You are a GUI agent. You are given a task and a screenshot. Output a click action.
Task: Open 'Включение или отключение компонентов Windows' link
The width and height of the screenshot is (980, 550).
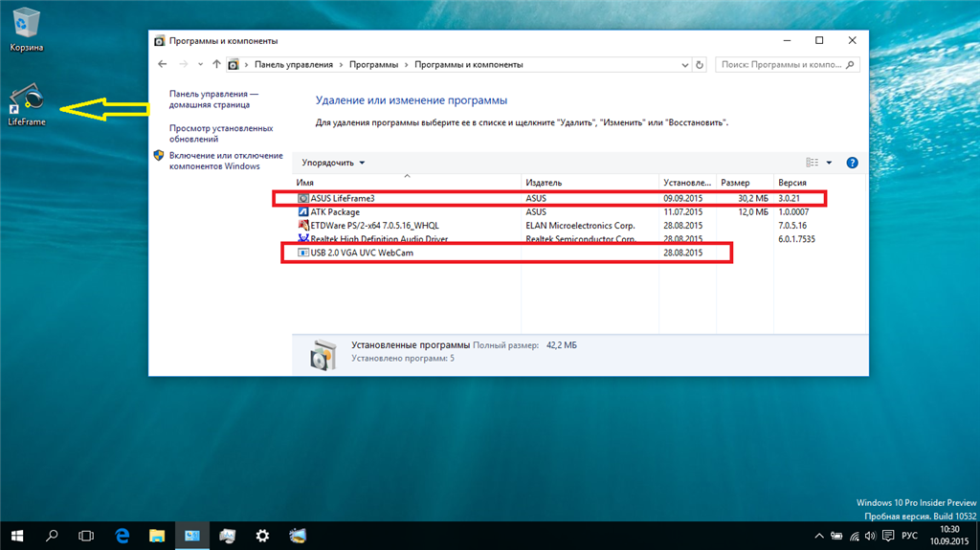tap(226, 161)
